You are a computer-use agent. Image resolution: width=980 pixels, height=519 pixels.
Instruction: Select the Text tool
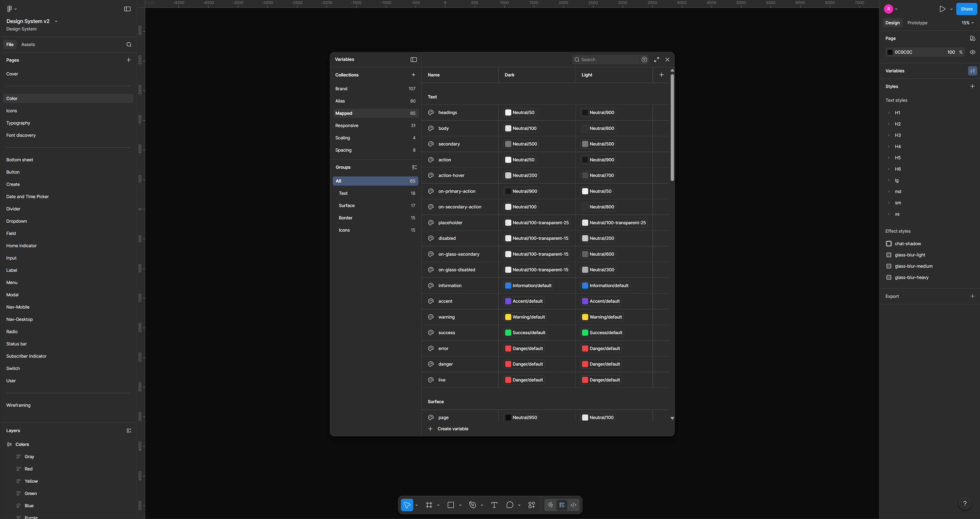pyautogui.click(x=494, y=505)
